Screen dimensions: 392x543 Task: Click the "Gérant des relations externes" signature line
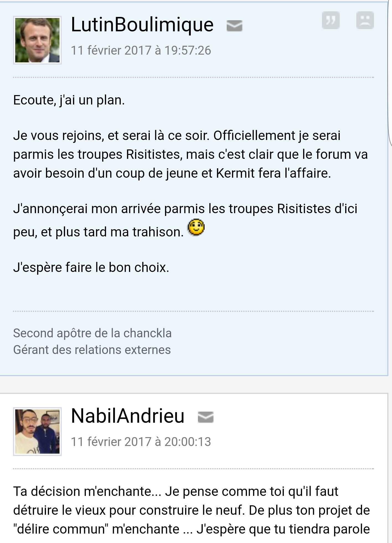(92, 350)
